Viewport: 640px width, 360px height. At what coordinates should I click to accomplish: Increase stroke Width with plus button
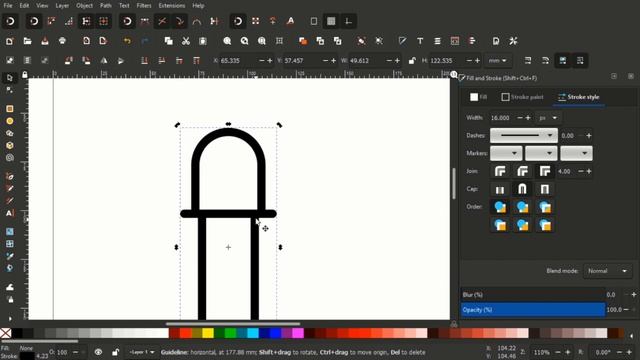pos(528,118)
